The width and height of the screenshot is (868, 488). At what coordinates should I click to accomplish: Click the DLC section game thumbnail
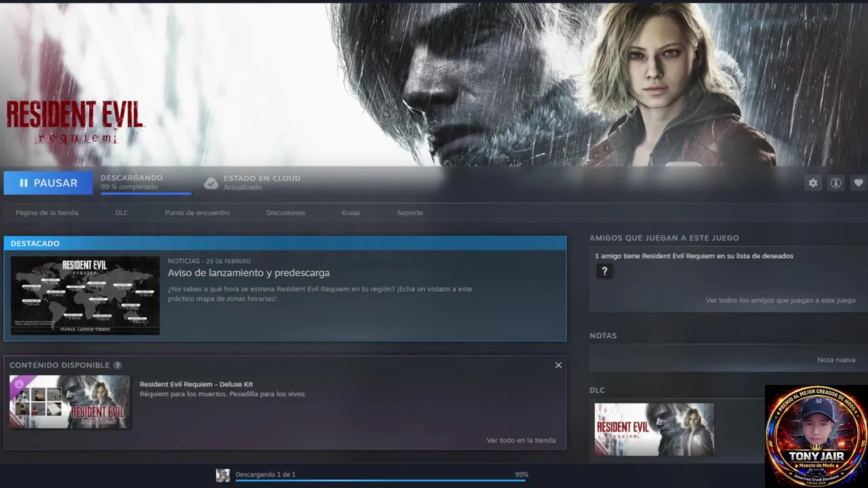654,430
